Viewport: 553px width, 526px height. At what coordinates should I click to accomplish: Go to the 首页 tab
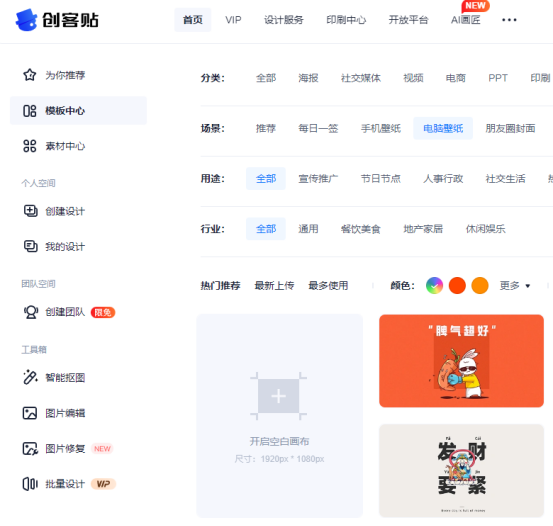click(193, 20)
